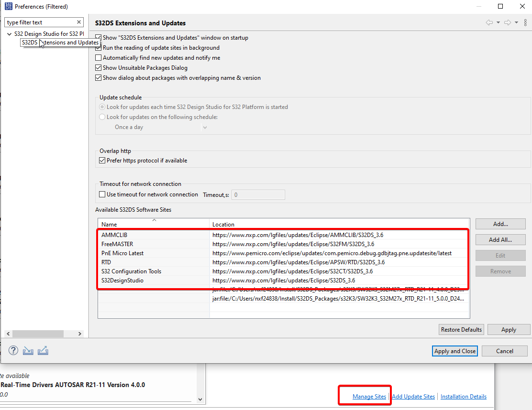Screen dimensions: 532x410
Task: Click the Add... button
Action: point(500,224)
